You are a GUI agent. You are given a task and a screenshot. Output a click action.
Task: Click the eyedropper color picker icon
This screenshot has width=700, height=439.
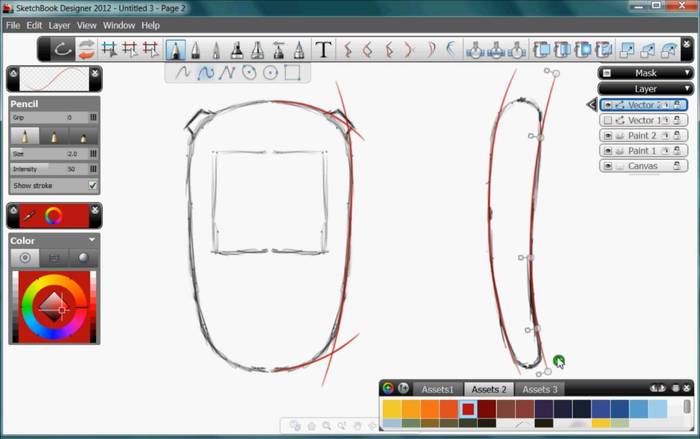[30, 215]
